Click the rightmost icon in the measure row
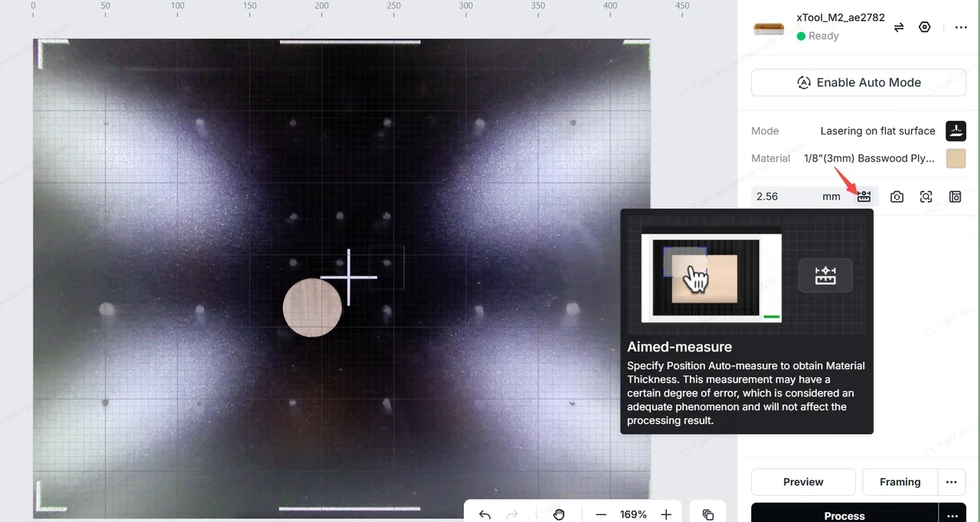This screenshot has width=980, height=522. click(955, 197)
